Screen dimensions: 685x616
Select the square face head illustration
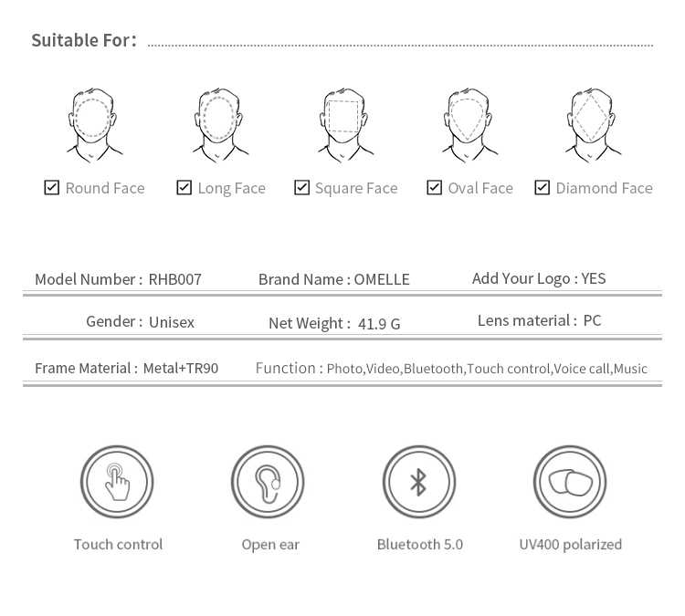tap(343, 123)
